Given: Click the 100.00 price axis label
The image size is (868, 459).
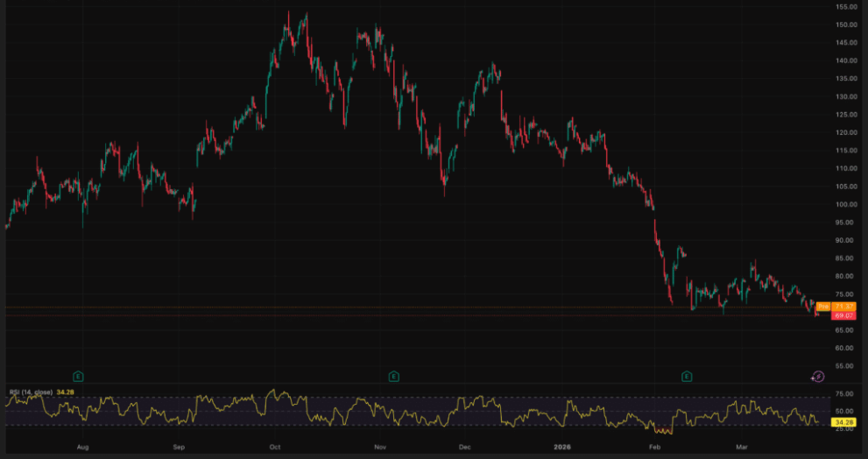Looking at the screenshot, I should tap(844, 204).
